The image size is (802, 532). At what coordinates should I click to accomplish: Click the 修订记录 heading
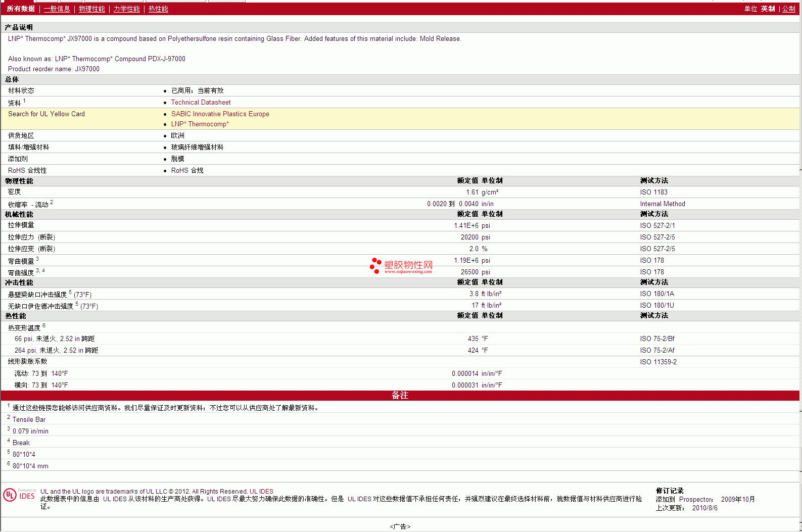670,491
